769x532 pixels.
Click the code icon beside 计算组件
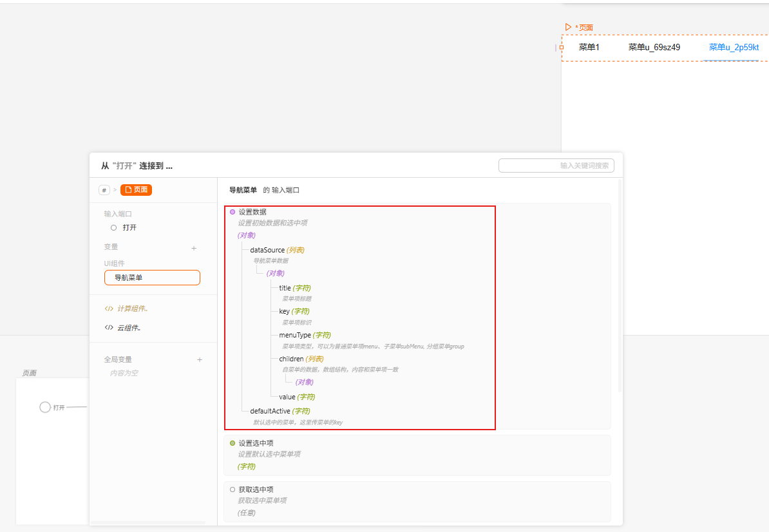[x=109, y=309]
